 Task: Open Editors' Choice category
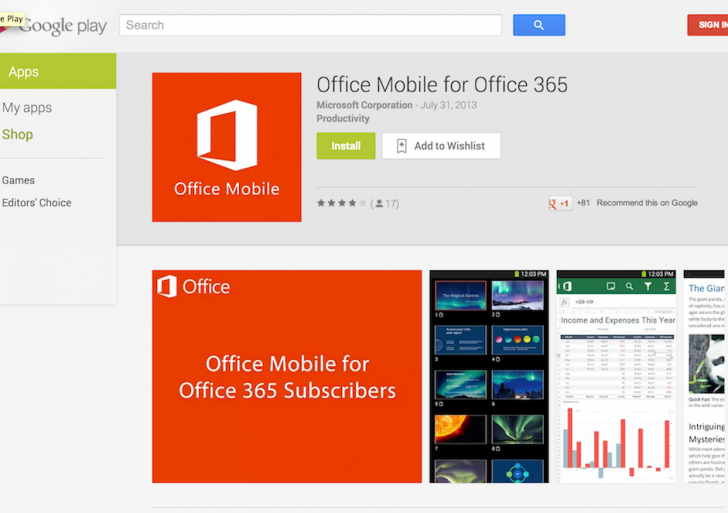(x=37, y=203)
